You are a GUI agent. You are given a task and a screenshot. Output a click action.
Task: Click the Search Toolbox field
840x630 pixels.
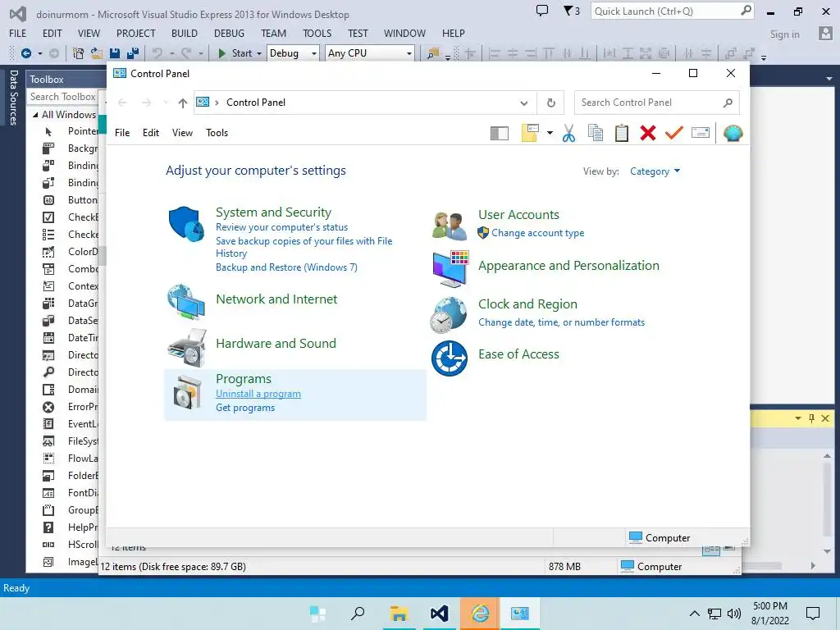click(x=63, y=97)
